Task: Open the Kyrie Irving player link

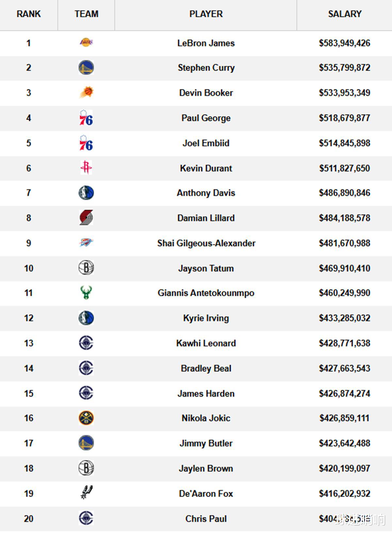Action: click(206, 318)
